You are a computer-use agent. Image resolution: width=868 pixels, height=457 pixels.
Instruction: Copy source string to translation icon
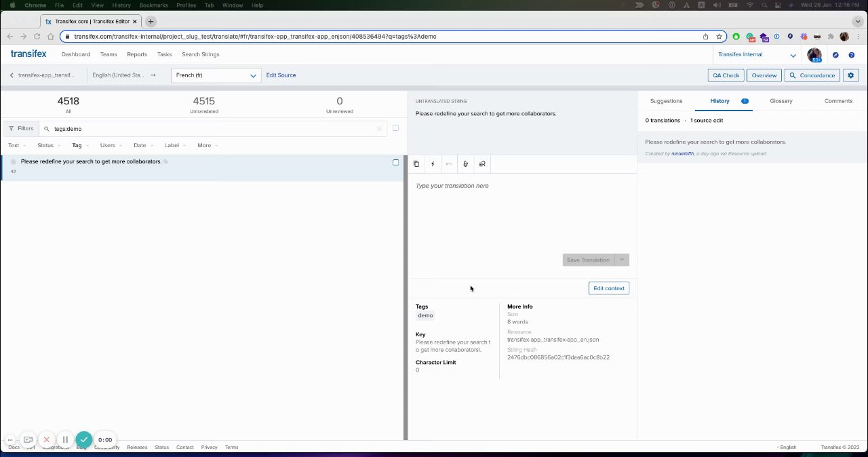416,163
